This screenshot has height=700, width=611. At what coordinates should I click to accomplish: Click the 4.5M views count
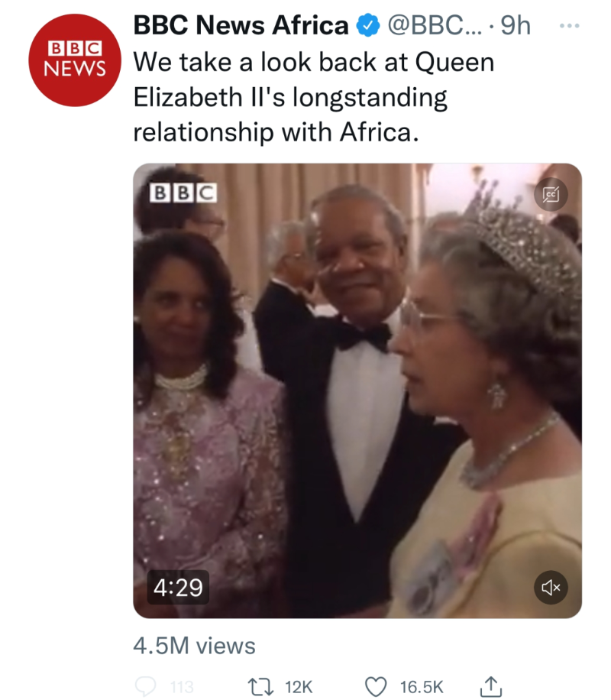click(194, 646)
